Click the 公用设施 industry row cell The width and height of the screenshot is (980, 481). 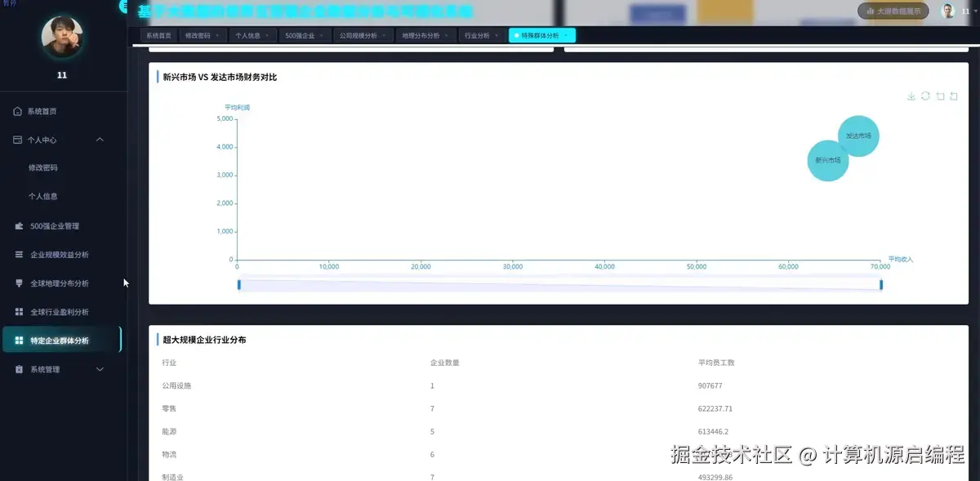click(x=176, y=385)
